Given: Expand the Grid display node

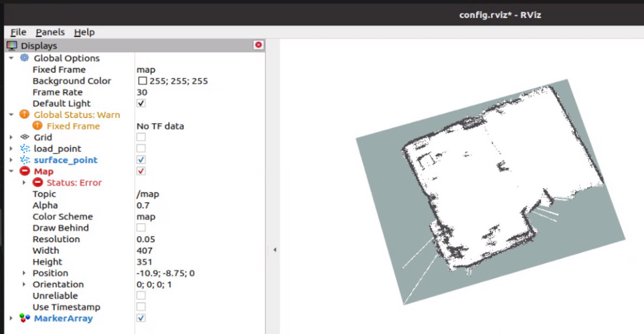Looking at the screenshot, I should 11,137.
